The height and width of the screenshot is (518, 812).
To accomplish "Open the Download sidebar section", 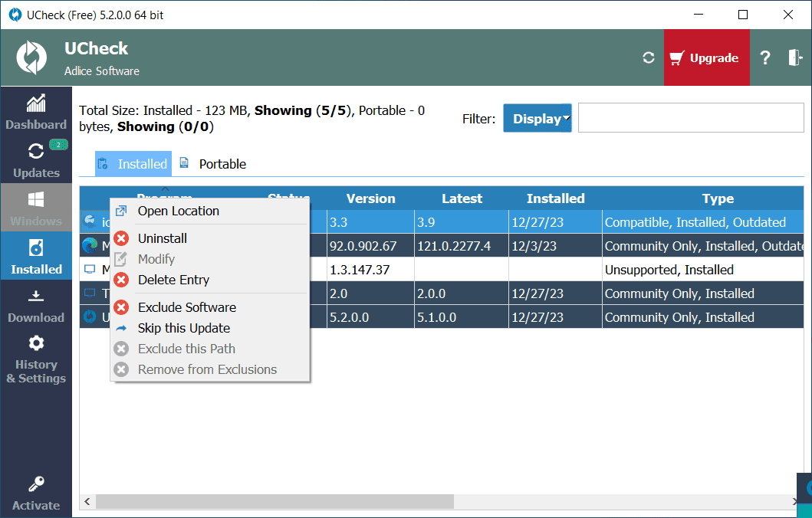I will pyautogui.click(x=36, y=304).
